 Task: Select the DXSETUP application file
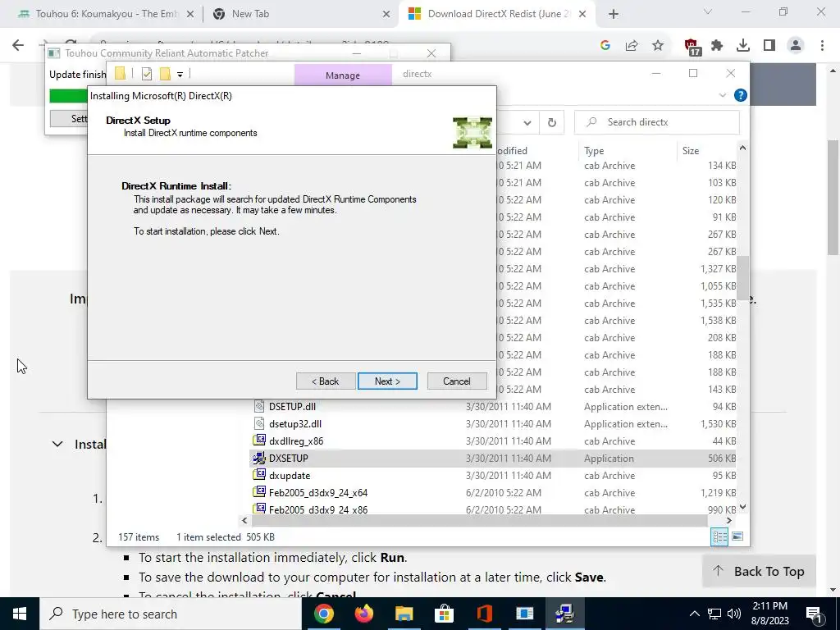coord(493,458)
